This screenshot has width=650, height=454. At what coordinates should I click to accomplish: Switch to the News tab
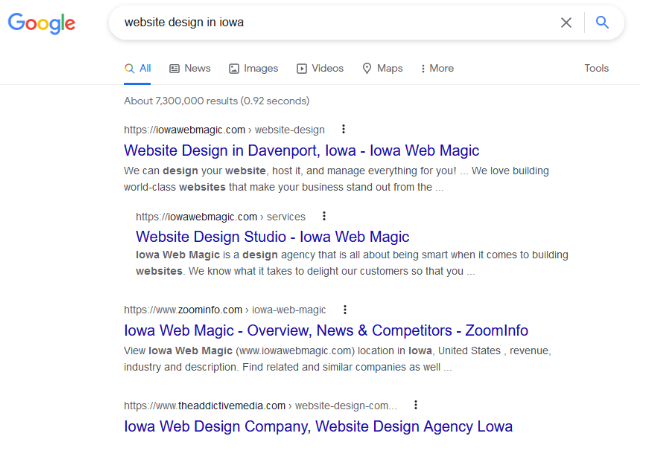pyautogui.click(x=190, y=68)
